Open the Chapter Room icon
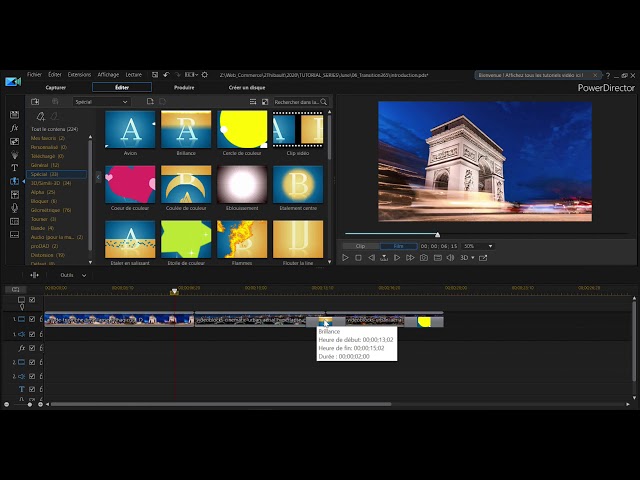Image resolution: width=640 pixels, height=480 pixels. tap(14, 221)
